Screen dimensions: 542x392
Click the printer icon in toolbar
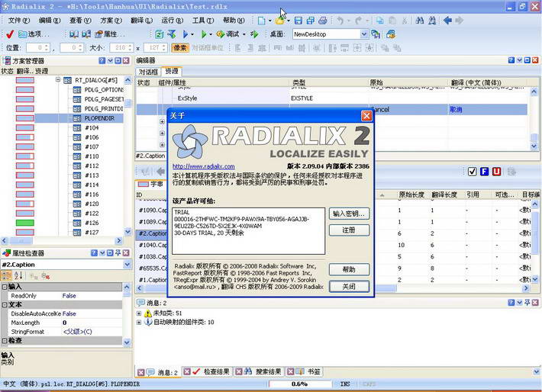[323, 21]
